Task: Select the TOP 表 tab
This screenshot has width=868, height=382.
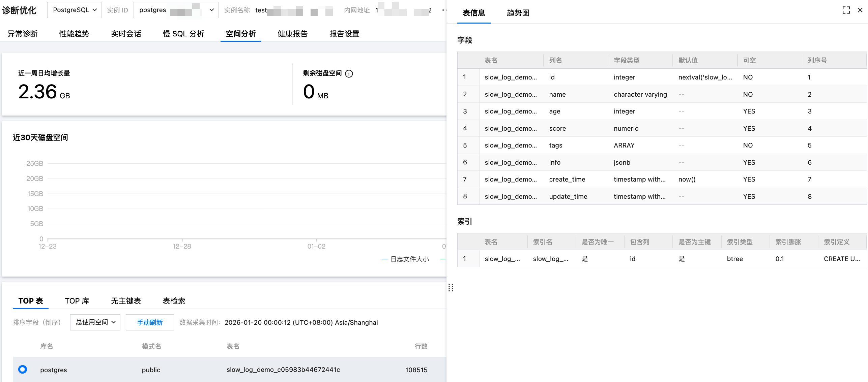Action: click(31, 301)
